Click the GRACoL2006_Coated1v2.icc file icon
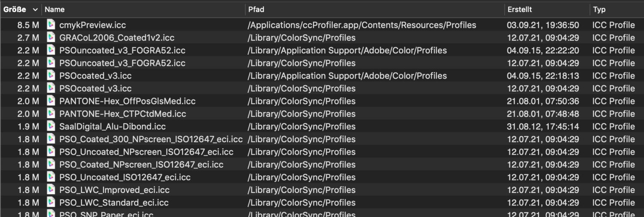The height and width of the screenshot is (217, 644). [51, 38]
